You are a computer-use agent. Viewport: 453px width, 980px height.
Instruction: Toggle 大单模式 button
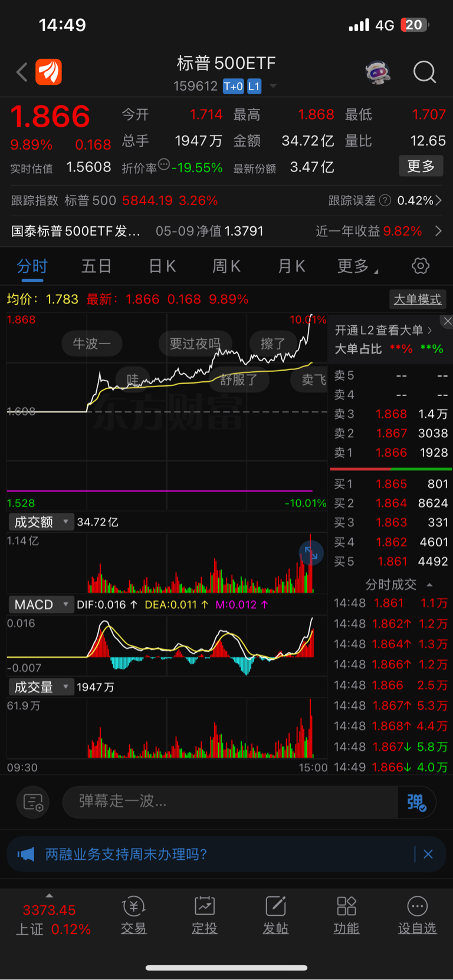coord(418,299)
